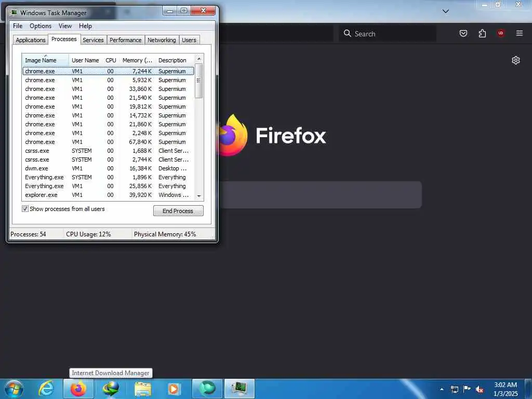Select chrome.exe row using 67,840 K
Viewport: 532px width, 399px height.
click(108, 142)
